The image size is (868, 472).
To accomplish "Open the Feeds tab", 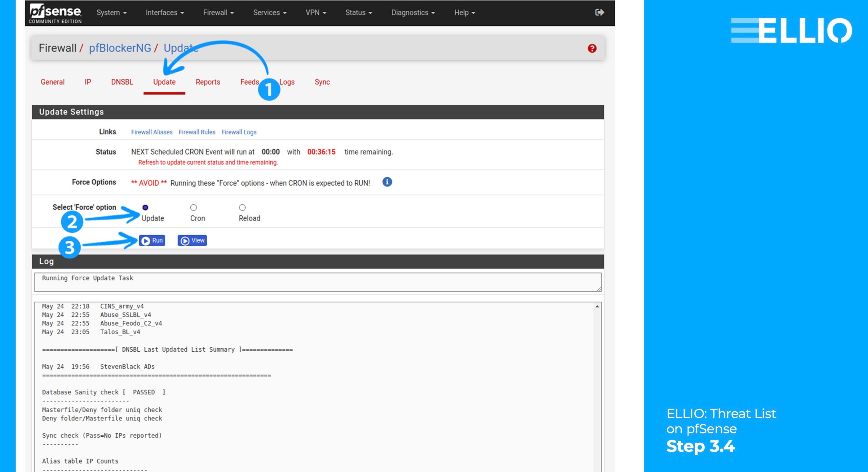I will point(249,82).
